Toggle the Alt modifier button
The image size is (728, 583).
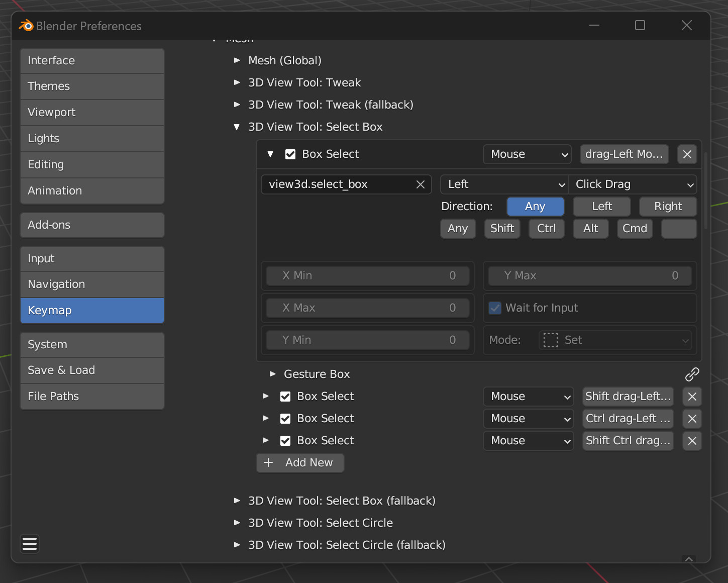(x=591, y=229)
